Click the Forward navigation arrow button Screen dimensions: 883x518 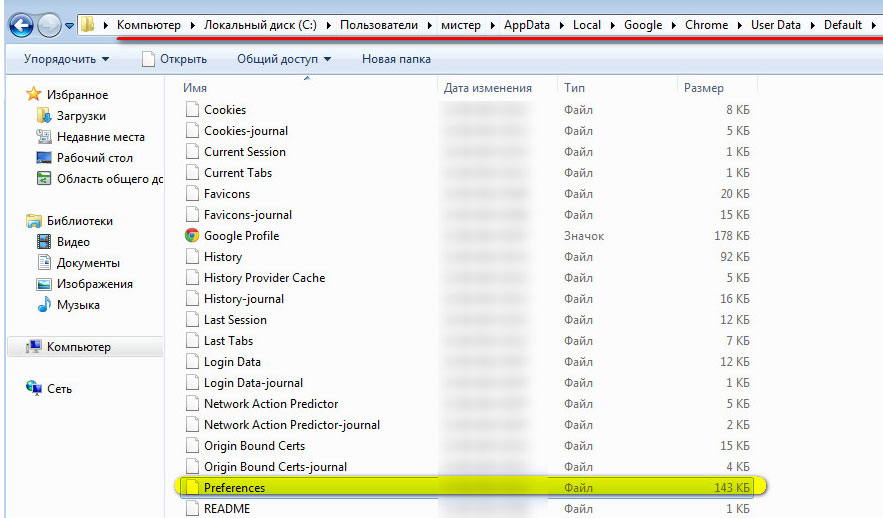coord(49,24)
